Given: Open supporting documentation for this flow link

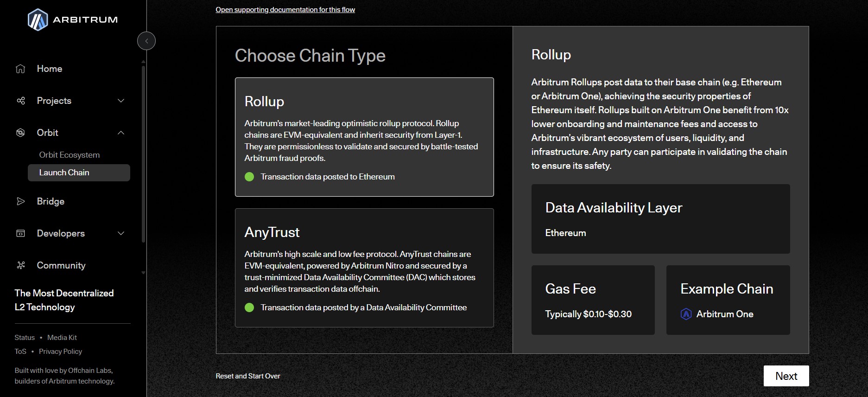Looking at the screenshot, I should [x=285, y=10].
